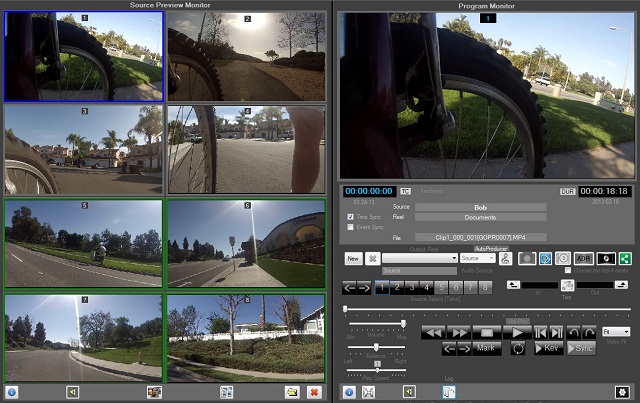Screen dimensions: 640x403
Task: Open info in Source Preview Monitor toolbar
Action: tap(11, 392)
